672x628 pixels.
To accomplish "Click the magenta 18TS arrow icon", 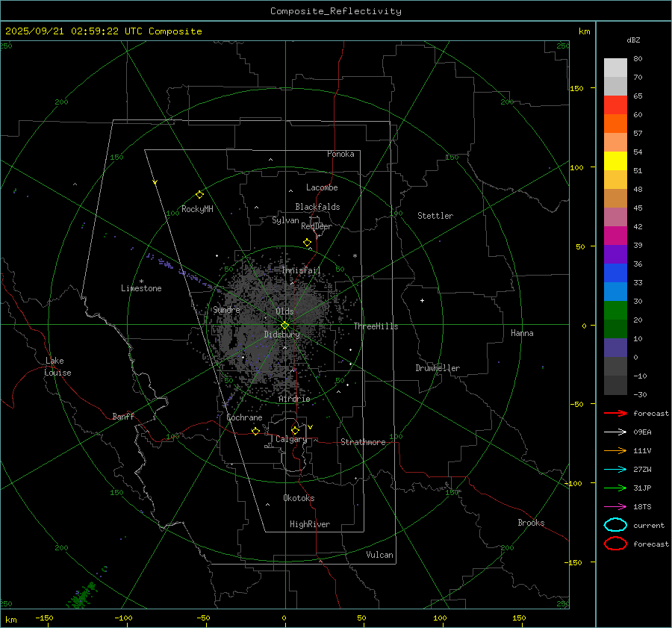I will [615, 506].
